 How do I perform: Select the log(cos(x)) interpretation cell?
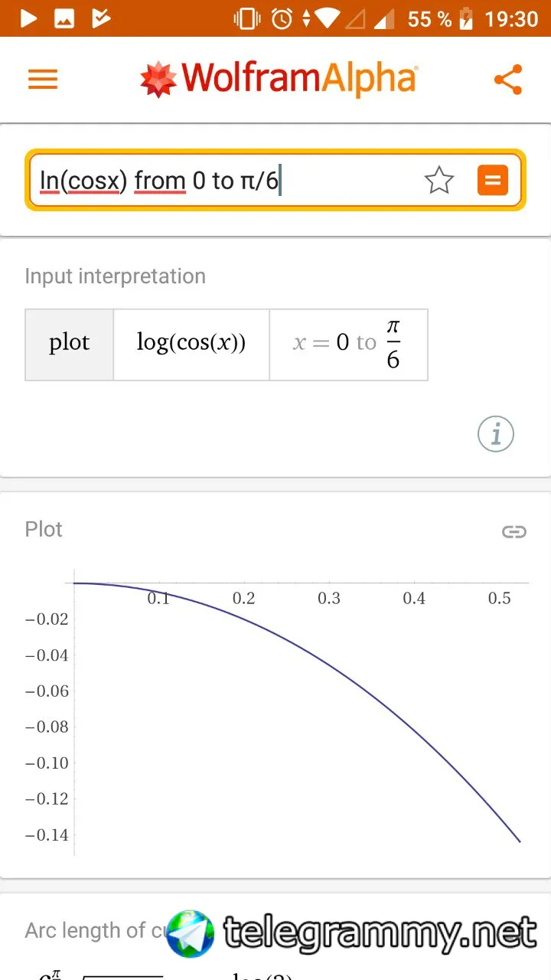[191, 344]
